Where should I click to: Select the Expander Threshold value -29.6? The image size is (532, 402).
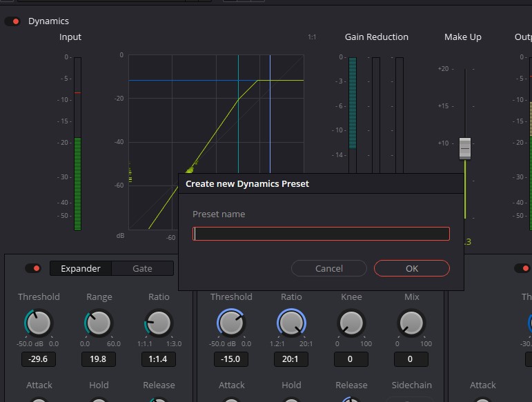(x=39, y=359)
